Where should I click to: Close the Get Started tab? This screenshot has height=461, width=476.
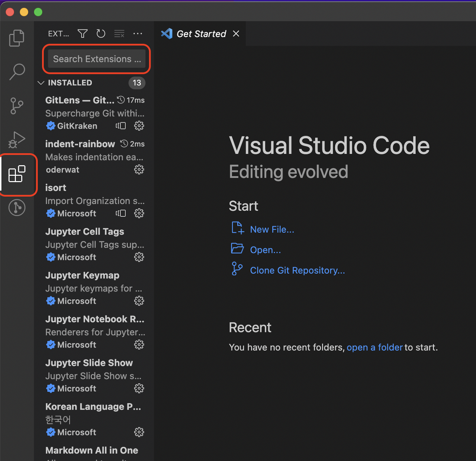236,33
